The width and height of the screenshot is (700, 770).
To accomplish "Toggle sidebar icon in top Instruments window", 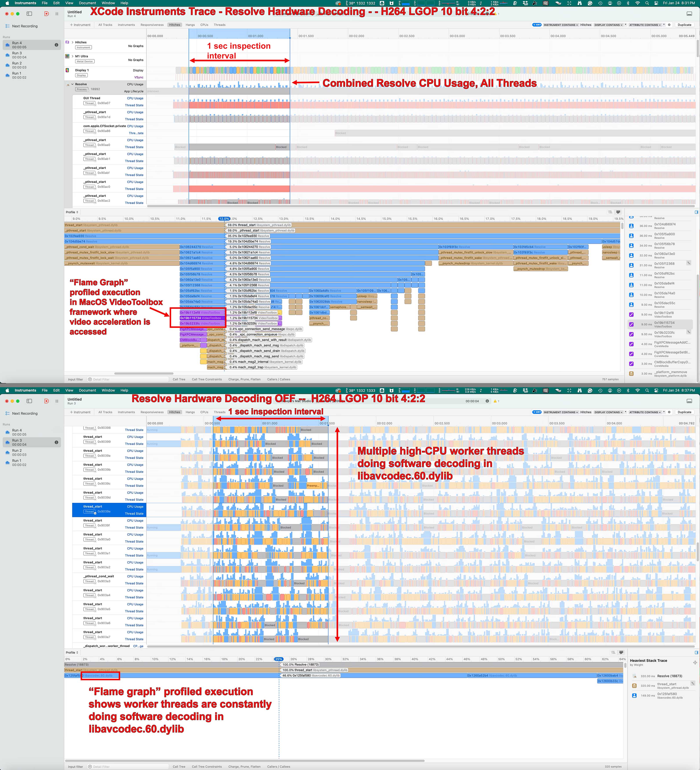I will tap(29, 14).
